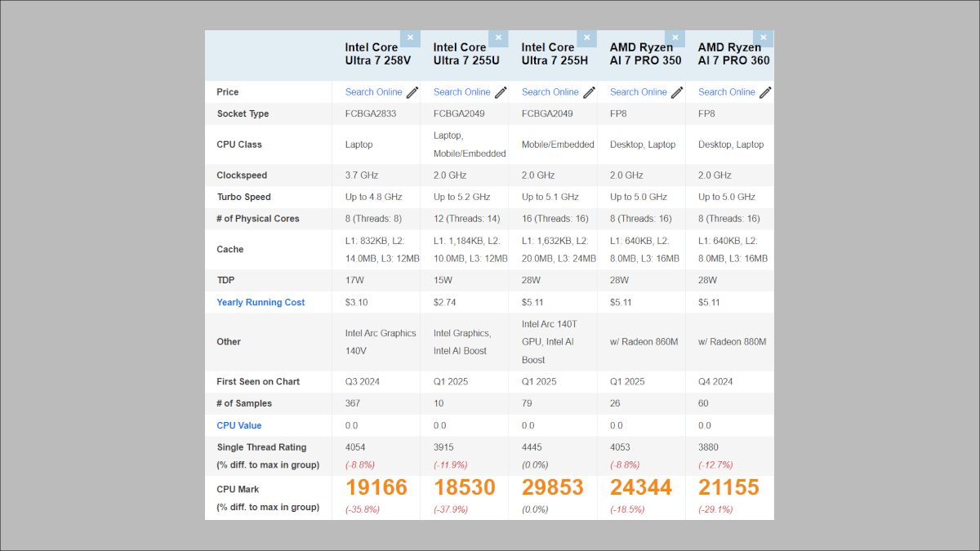The height and width of the screenshot is (551, 980).
Task: Open Search Online for Ryzen AI 7 PRO 360
Action: pos(727,92)
